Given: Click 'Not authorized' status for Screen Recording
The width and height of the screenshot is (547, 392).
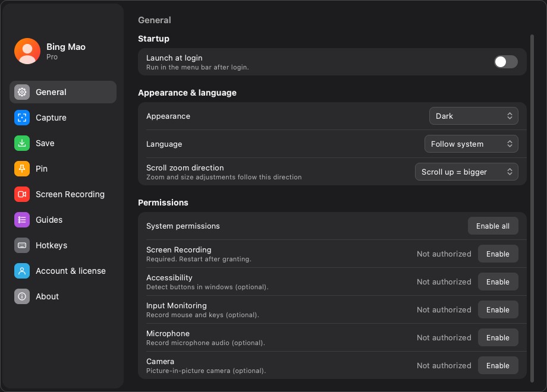Looking at the screenshot, I should 444,254.
